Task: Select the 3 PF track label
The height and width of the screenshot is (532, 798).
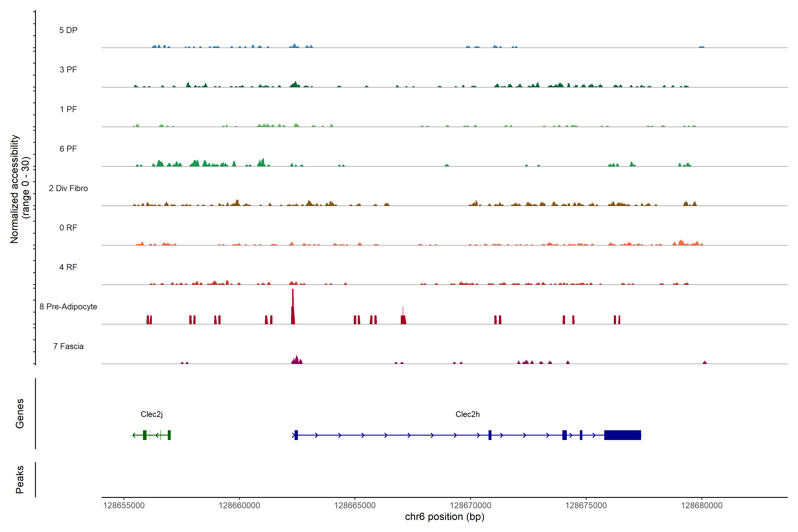Action: [x=68, y=70]
